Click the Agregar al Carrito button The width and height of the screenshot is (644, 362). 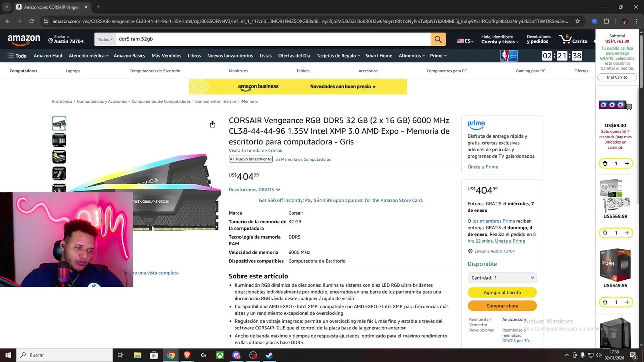pos(502,292)
